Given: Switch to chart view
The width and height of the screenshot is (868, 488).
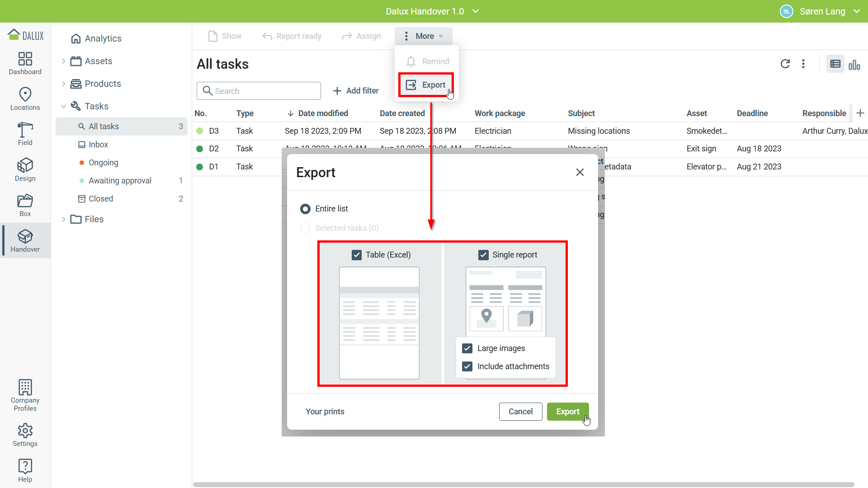Looking at the screenshot, I should pyautogui.click(x=854, y=64).
